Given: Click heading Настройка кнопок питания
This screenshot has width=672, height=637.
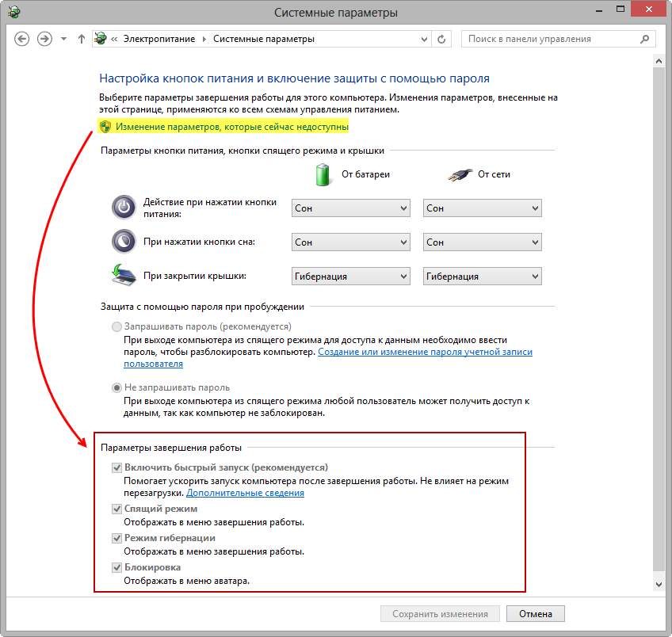Looking at the screenshot, I should coord(295,78).
